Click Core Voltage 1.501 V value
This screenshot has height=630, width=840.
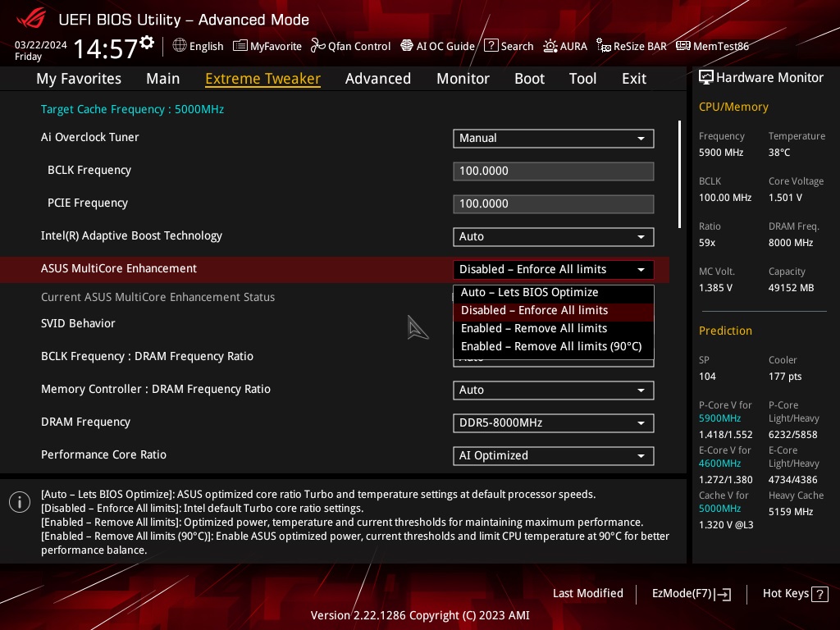(x=785, y=198)
